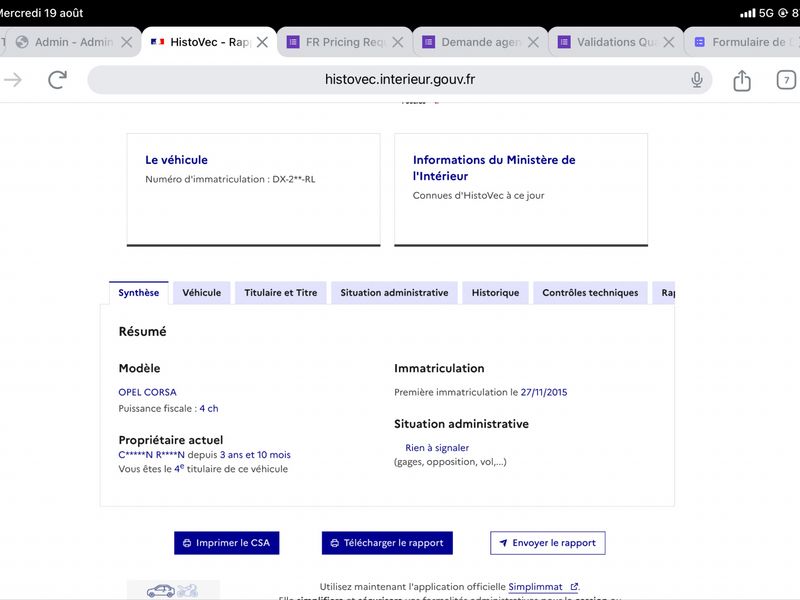Select Informations du Ministère de l'Intérieur card

coord(521,190)
